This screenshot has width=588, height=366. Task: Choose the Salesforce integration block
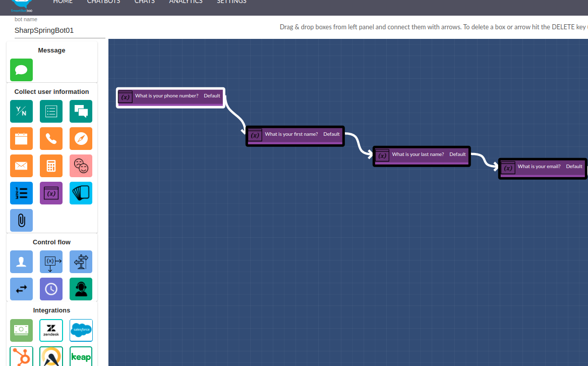pos(81,330)
